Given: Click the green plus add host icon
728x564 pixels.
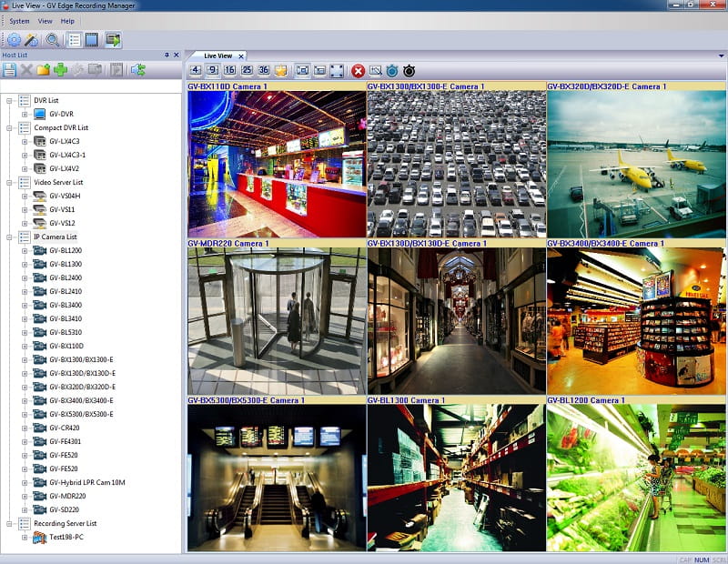Looking at the screenshot, I should pos(60,70).
